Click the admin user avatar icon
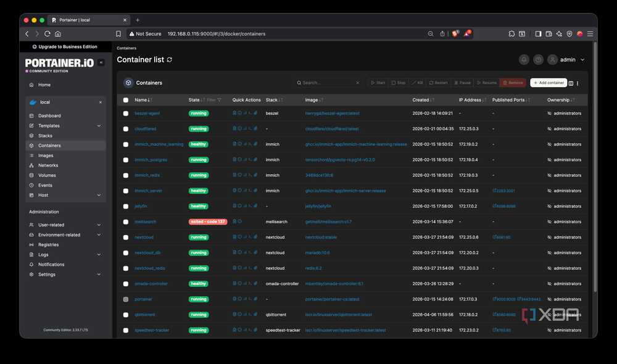This screenshot has height=364, width=617. 552,60
